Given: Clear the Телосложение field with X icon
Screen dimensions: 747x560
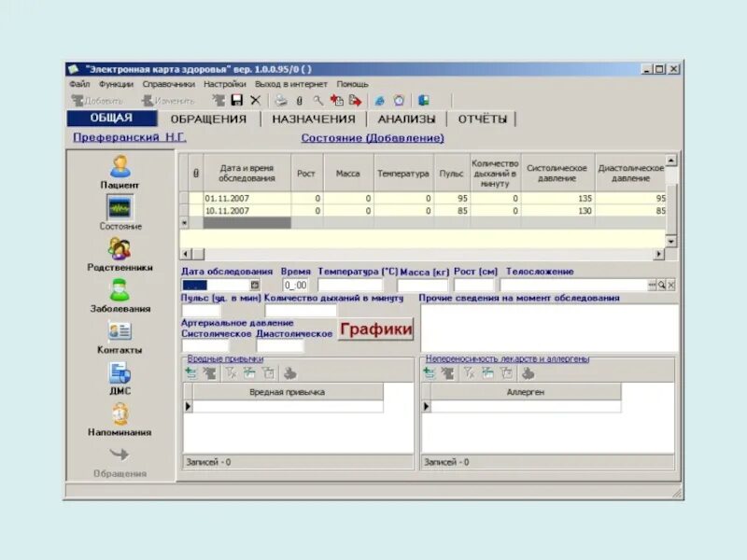Looking at the screenshot, I should [670, 286].
